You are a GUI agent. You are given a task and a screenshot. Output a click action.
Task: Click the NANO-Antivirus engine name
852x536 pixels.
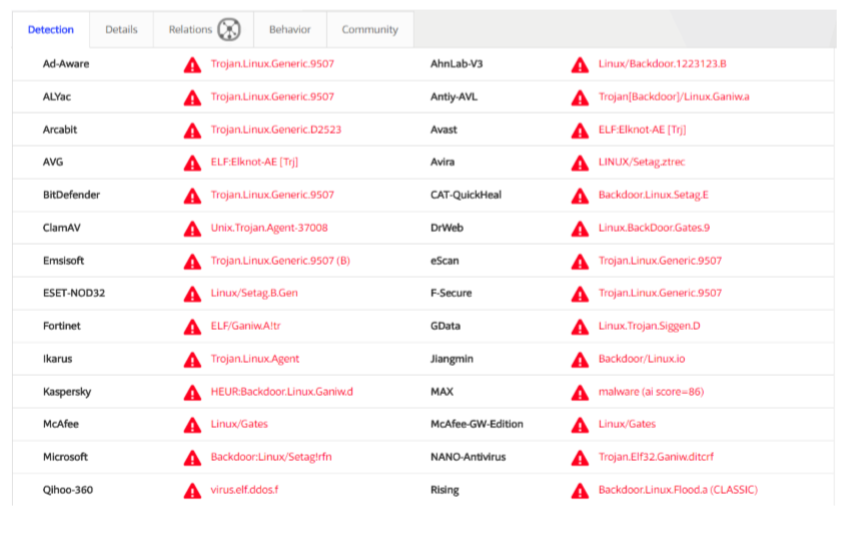tap(468, 457)
